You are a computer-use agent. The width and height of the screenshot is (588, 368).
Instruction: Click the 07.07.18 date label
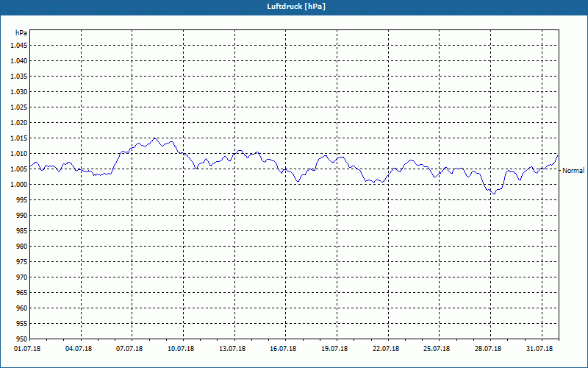(x=129, y=349)
